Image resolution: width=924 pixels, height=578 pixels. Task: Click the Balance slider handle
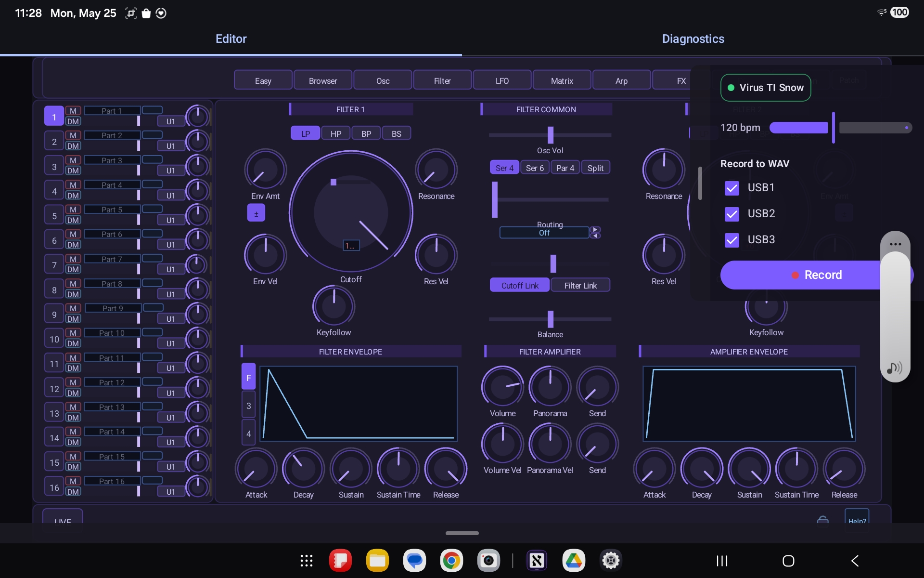click(x=551, y=319)
